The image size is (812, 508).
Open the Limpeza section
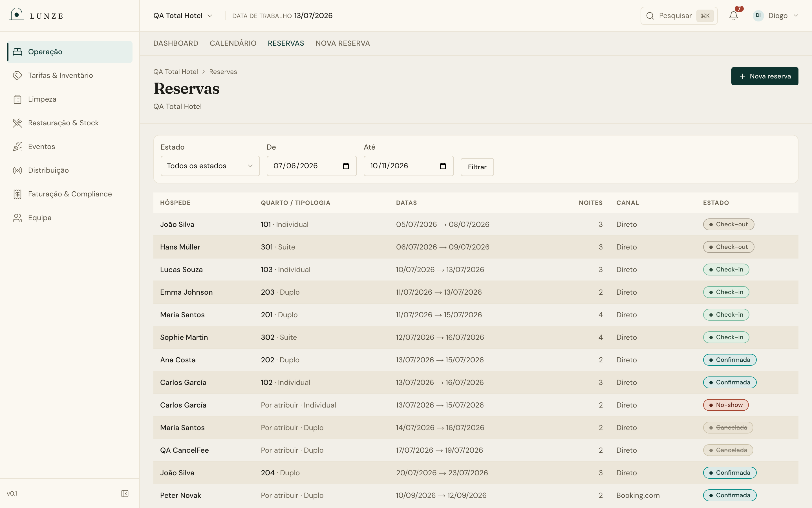[69, 99]
